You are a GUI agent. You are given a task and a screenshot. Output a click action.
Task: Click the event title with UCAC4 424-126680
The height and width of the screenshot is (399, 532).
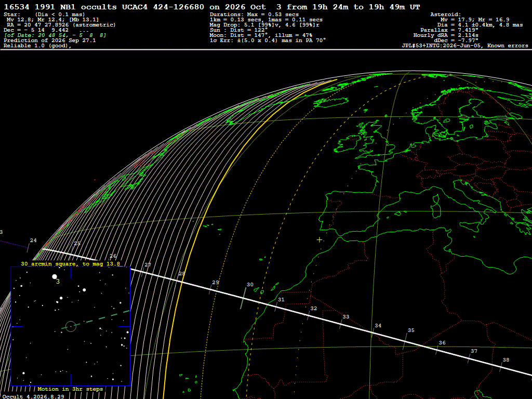(x=212, y=7)
